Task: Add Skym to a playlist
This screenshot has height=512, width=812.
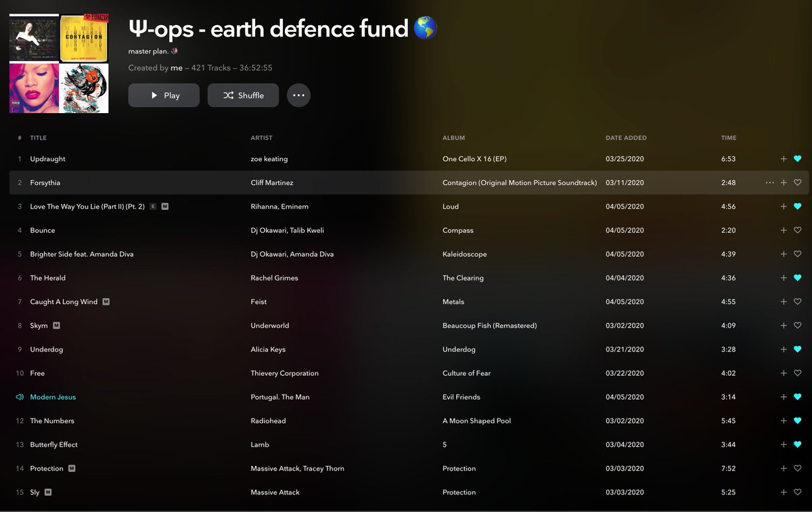Action: point(784,326)
